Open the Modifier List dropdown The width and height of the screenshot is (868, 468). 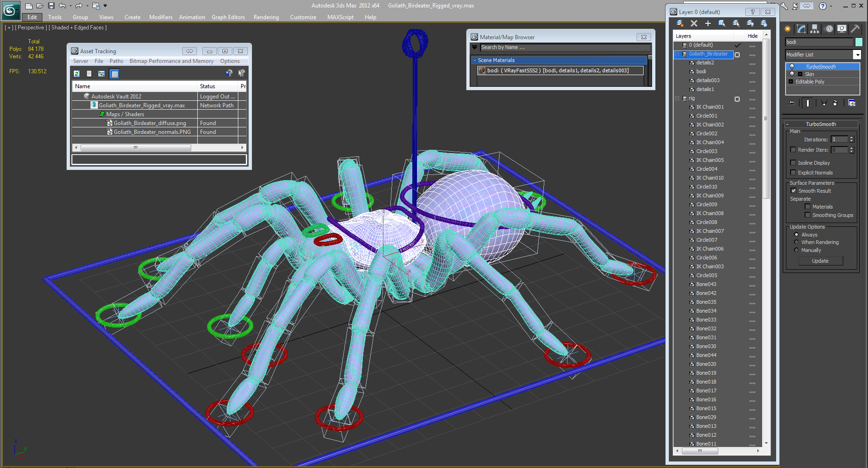(857, 55)
